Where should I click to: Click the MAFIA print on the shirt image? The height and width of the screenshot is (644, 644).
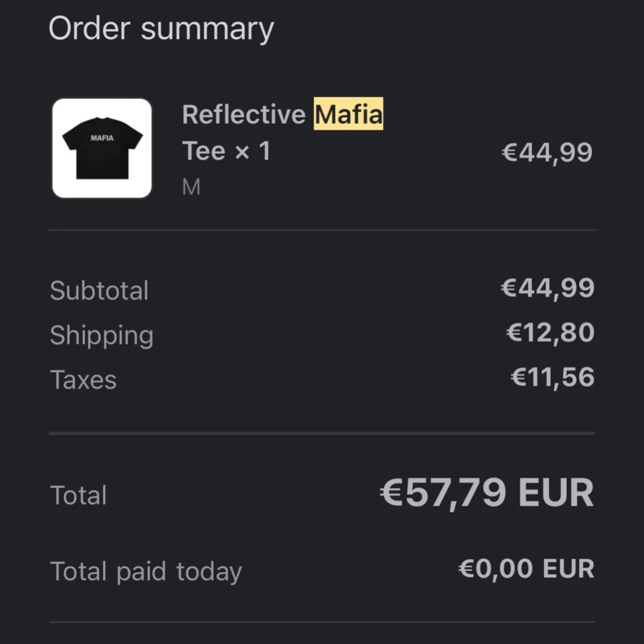(x=102, y=138)
